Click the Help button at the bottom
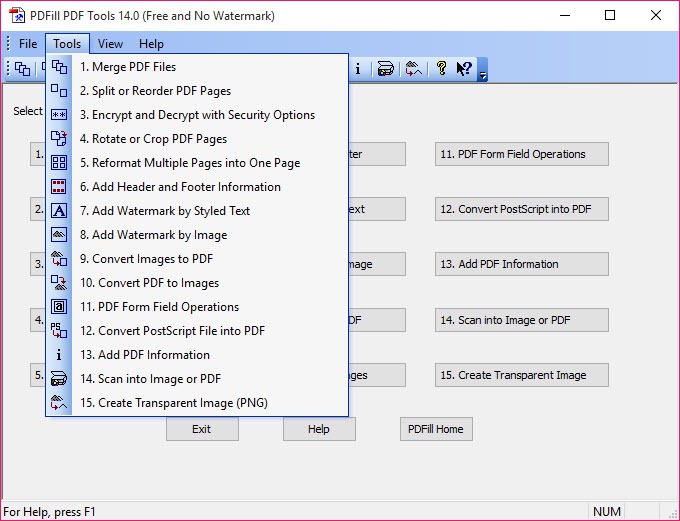This screenshot has width=680, height=521. coord(319,429)
